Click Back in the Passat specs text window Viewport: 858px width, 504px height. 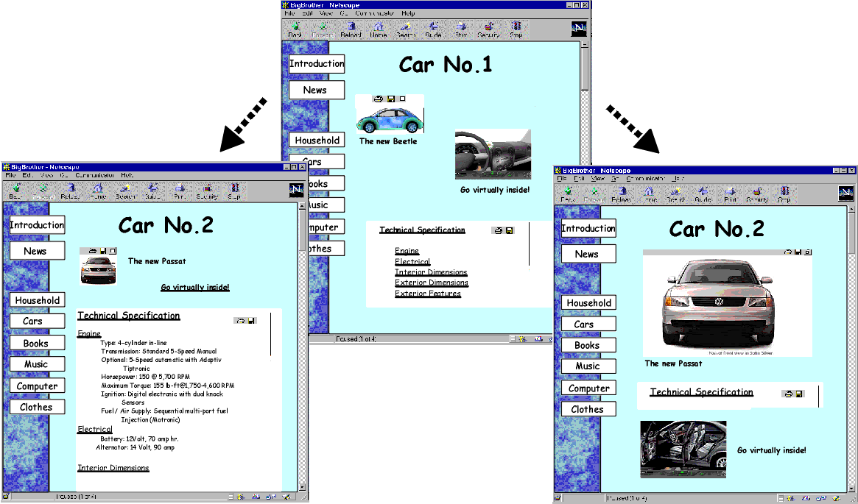16,191
